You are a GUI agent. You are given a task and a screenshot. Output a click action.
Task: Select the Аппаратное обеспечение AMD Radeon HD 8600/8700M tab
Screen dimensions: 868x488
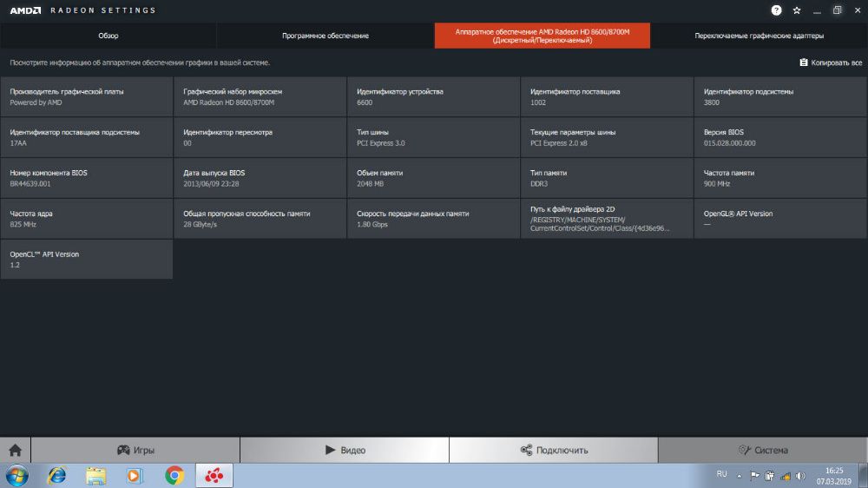542,36
